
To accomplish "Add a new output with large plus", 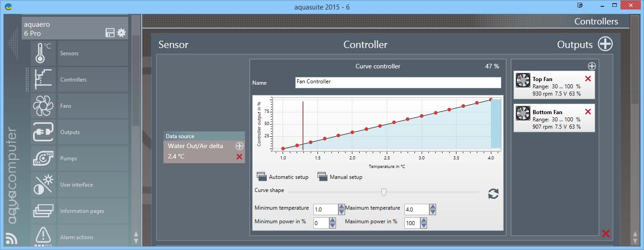I will tap(605, 44).
